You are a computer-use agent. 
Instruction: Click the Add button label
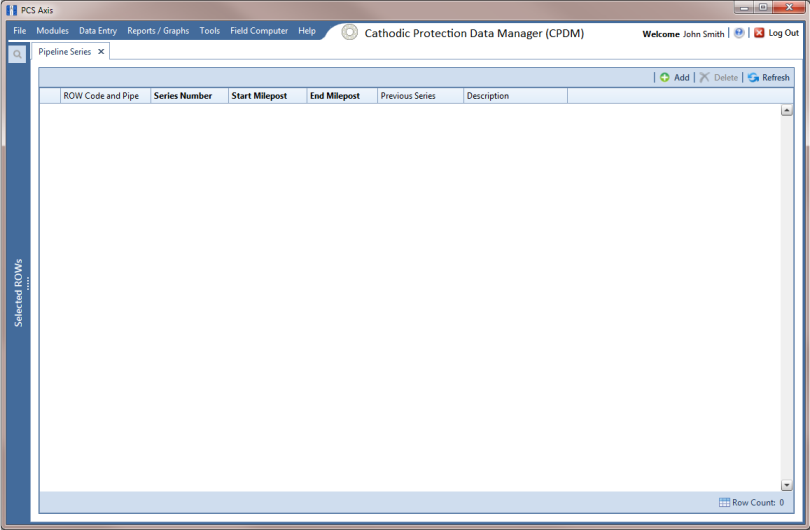(x=681, y=77)
